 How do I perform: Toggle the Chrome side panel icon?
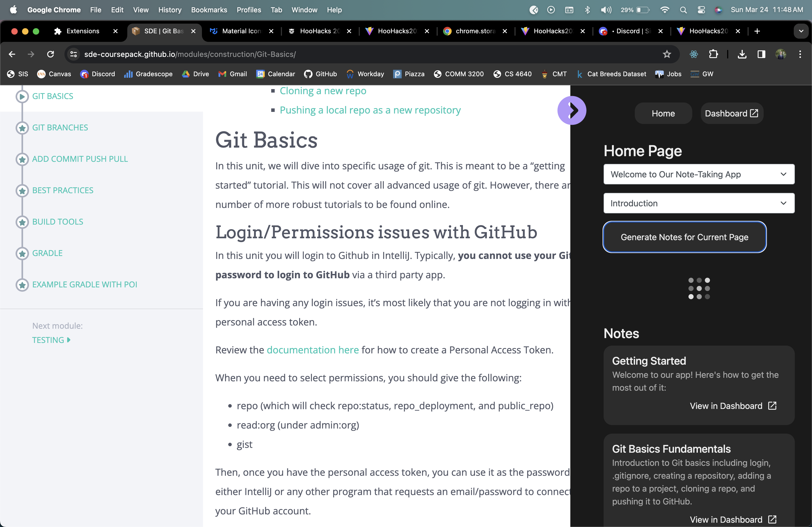click(x=761, y=54)
